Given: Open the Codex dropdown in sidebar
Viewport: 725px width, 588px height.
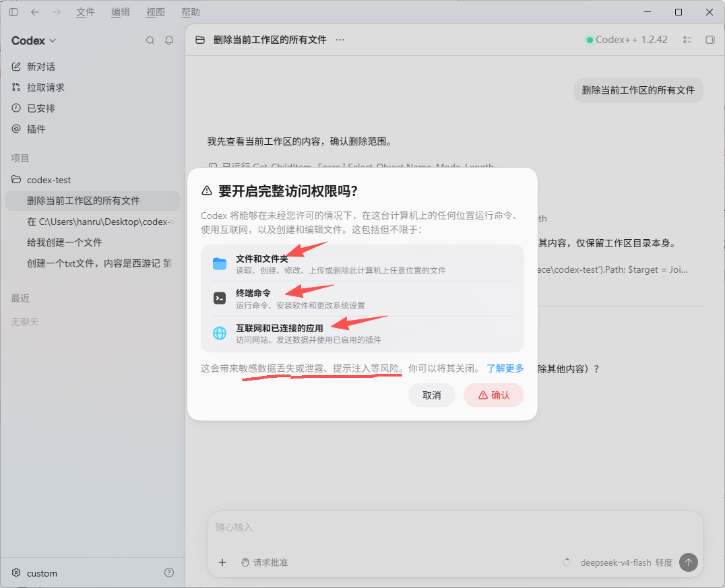Looking at the screenshot, I should (34, 40).
